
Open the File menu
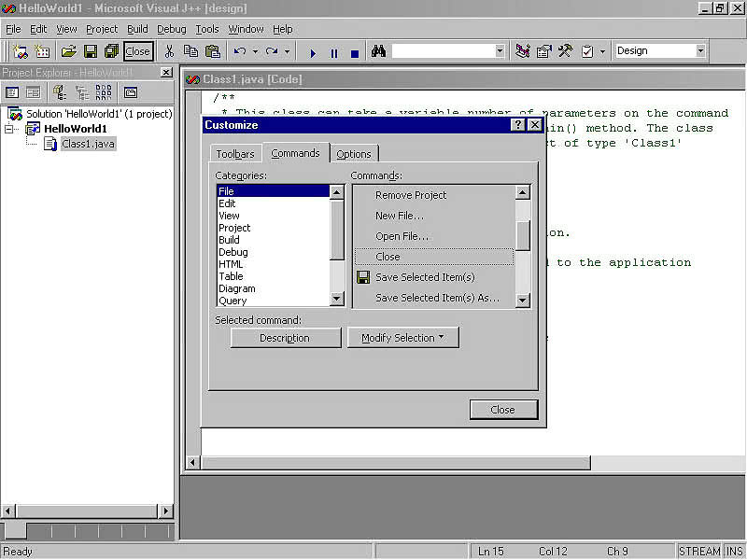pyautogui.click(x=13, y=29)
